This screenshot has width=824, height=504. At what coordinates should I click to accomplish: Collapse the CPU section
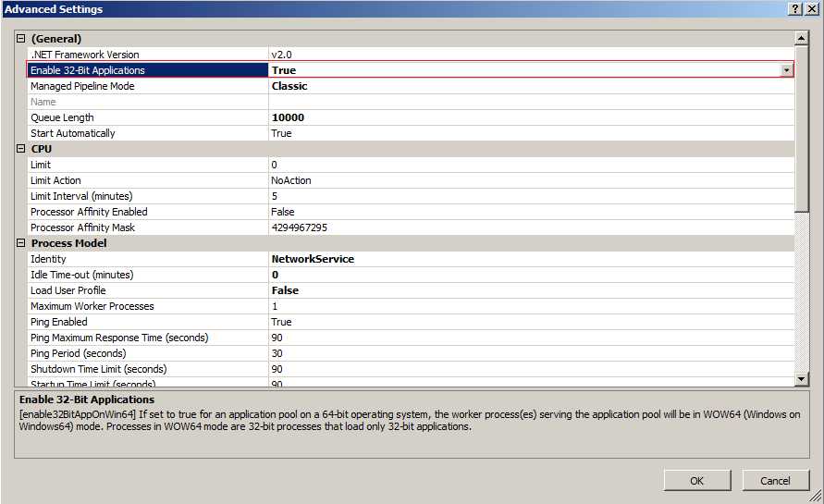coord(20,149)
